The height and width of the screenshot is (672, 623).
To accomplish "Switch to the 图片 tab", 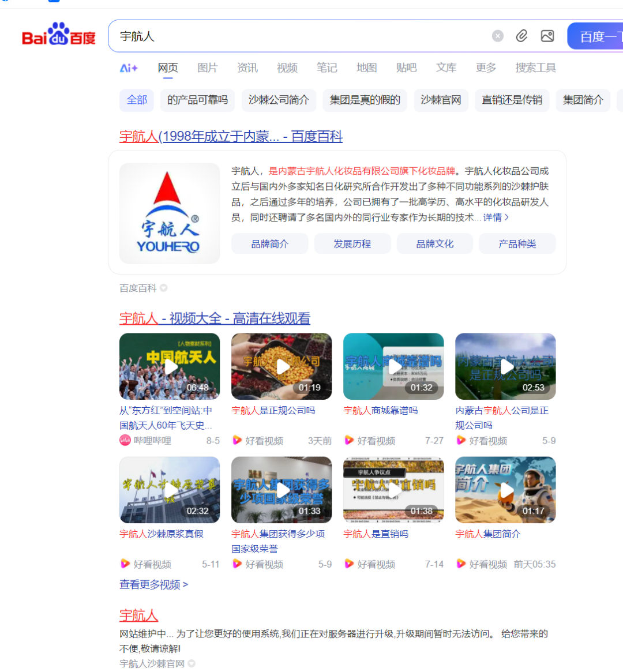I will pos(207,67).
